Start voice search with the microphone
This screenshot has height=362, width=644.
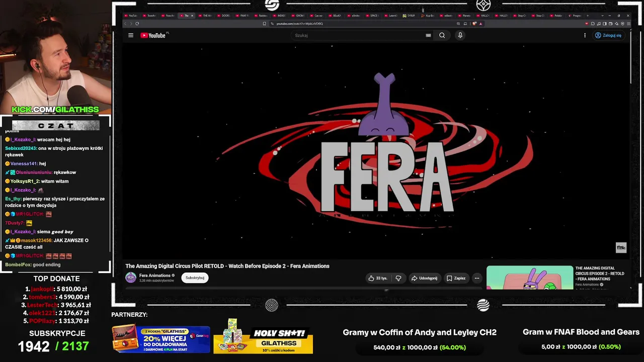click(x=460, y=35)
